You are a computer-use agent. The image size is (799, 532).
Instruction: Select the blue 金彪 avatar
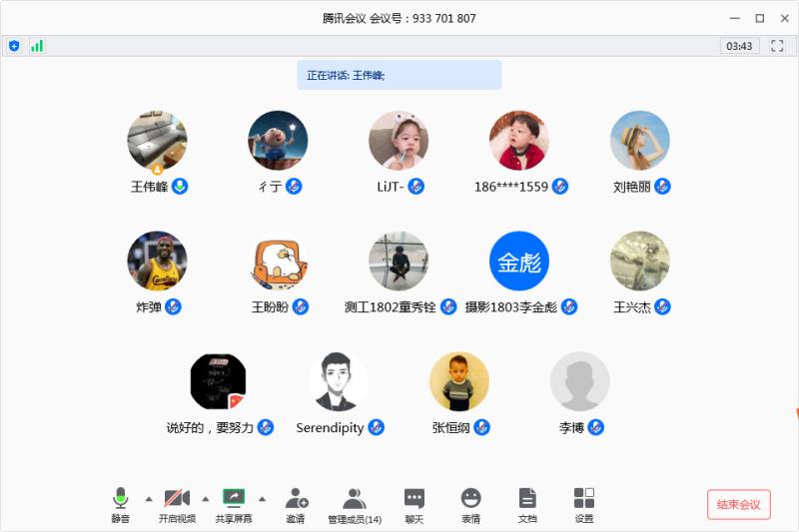[x=519, y=262]
